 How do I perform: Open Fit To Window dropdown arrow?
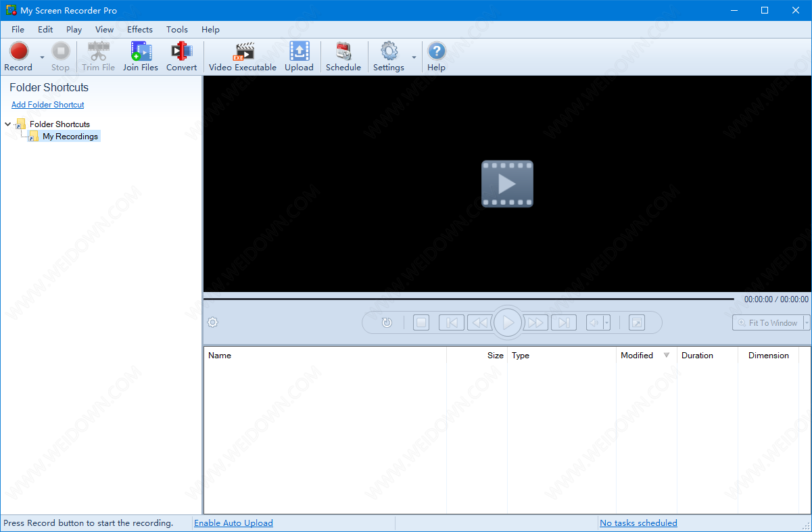point(807,323)
